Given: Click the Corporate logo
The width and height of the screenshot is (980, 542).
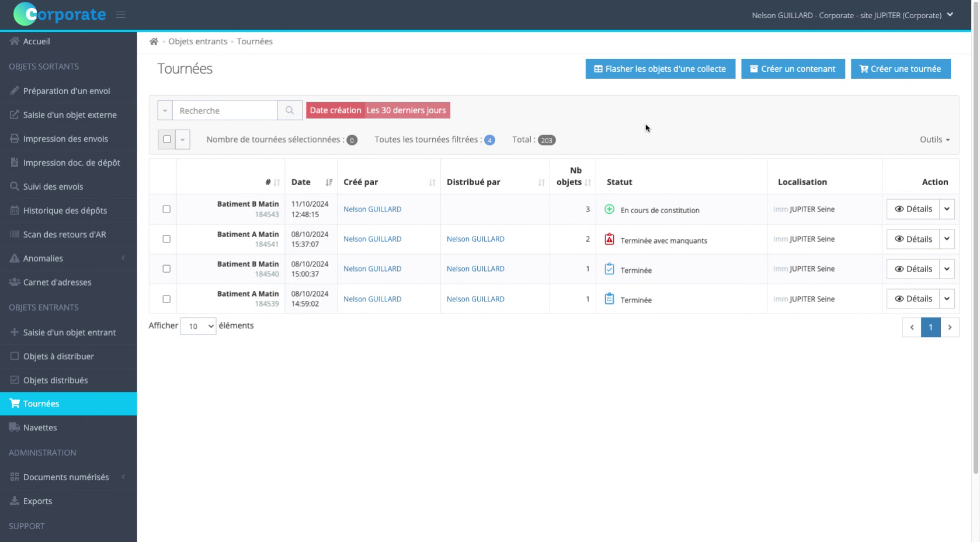Looking at the screenshot, I should click(x=60, y=15).
